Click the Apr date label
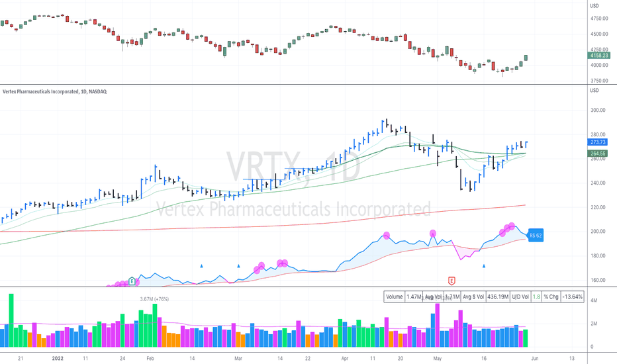This screenshot has height=364, width=617. [345, 359]
